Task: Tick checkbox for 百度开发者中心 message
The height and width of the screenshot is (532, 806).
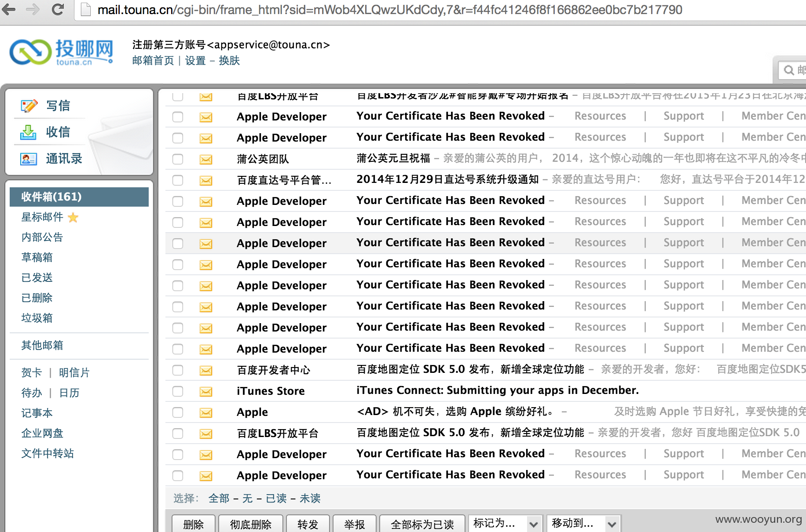Action: tap(178, 370)
